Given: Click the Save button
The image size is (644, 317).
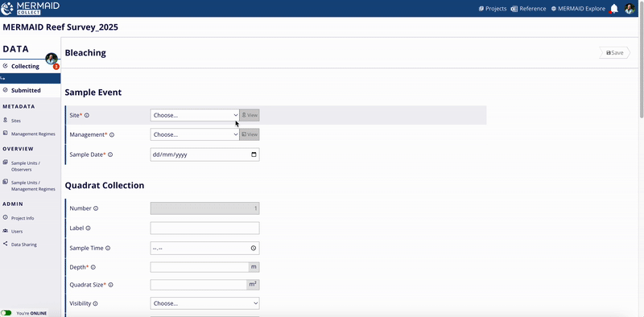Looking at the screenshot, I should pos(614,53).
